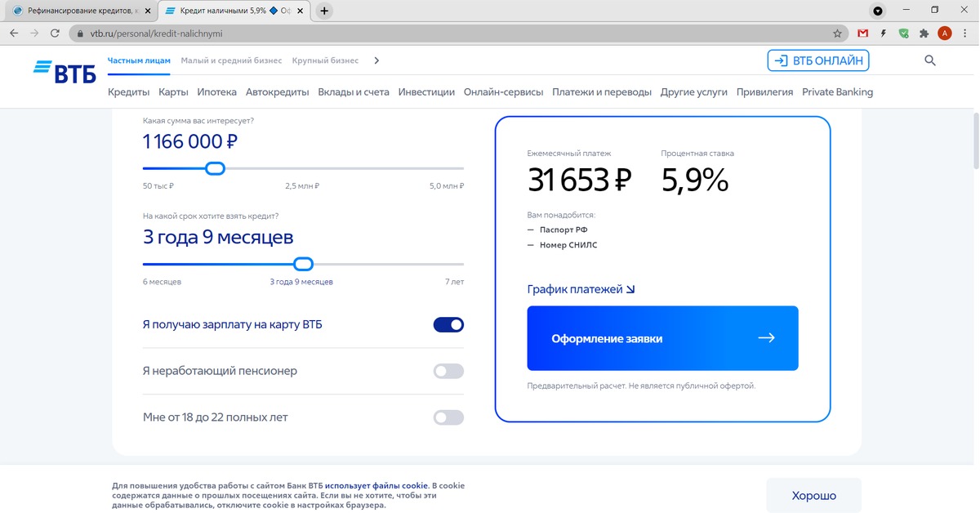
Task: Open 'Другие услуги' menu
Action: click(694, 92)
